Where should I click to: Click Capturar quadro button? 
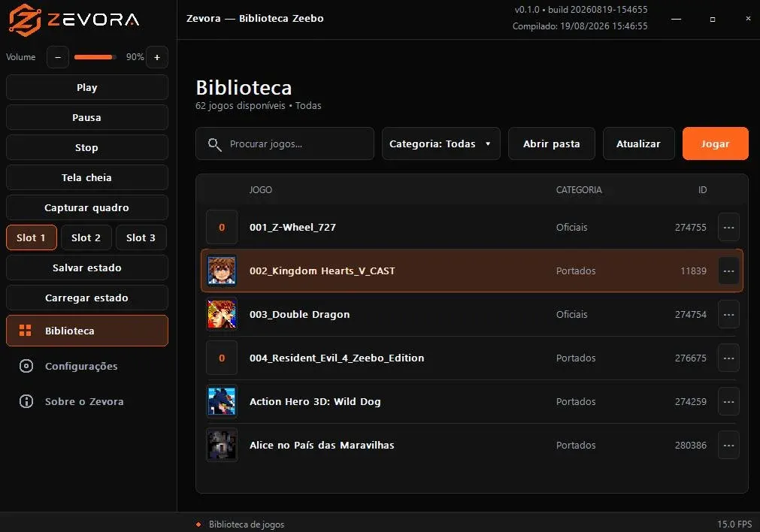click(87, 207)
